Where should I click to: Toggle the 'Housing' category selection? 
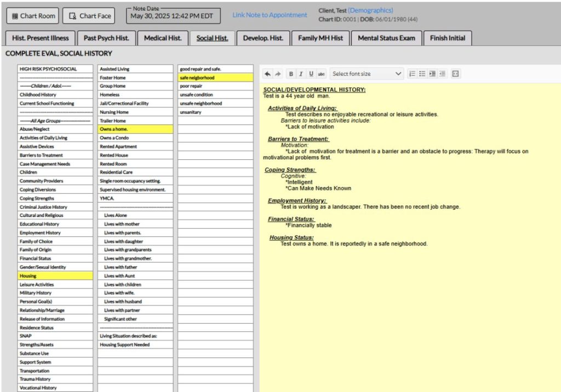pos(55,275)
